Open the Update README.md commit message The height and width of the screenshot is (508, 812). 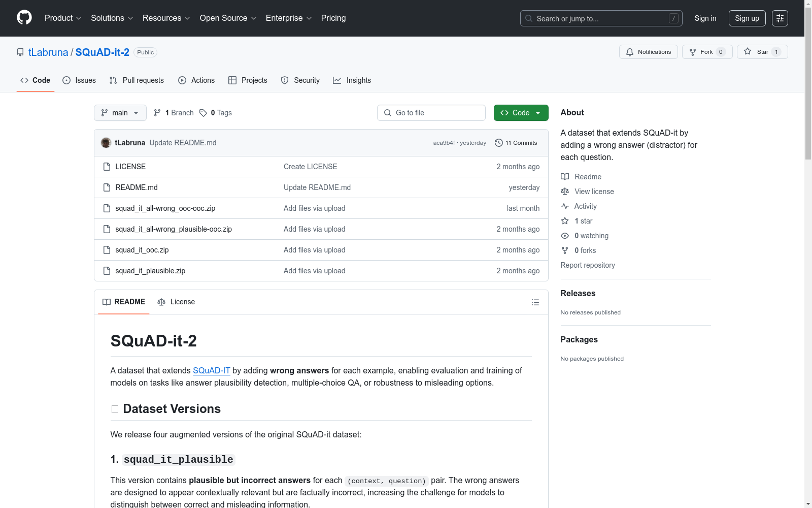tap(183, 143)
